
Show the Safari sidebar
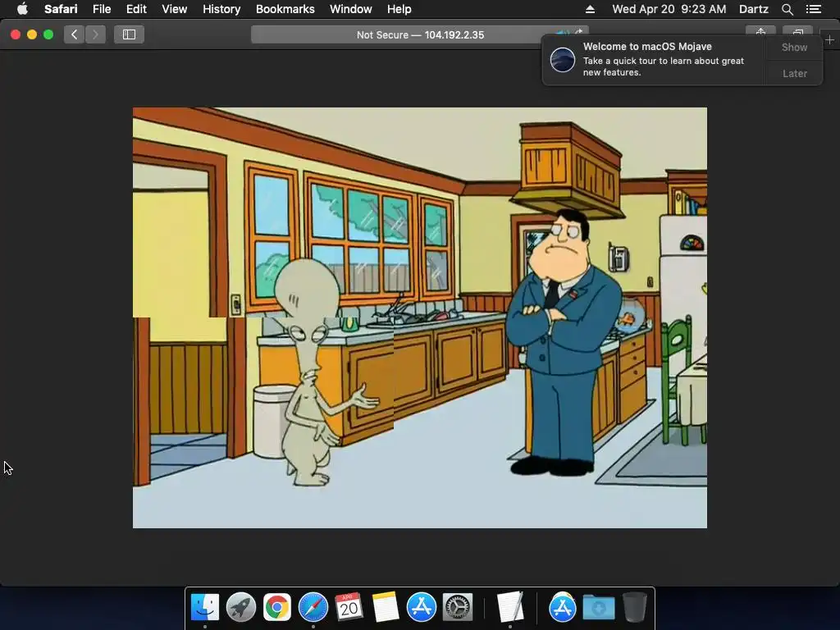[x=129, y=34]
